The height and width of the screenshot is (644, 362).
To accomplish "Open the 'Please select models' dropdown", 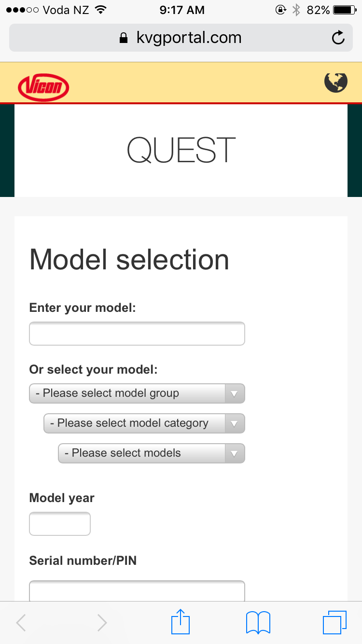I will point(152,453).
